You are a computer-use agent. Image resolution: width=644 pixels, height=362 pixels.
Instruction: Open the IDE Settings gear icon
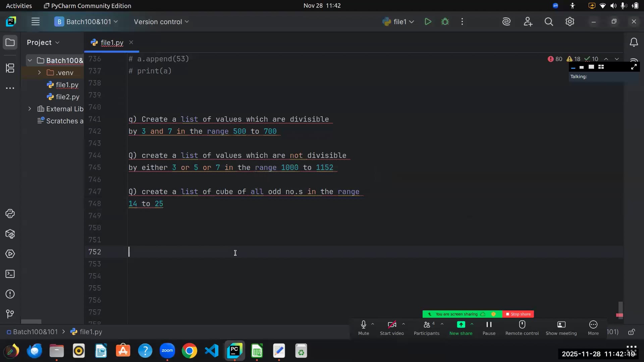[570, 21]
